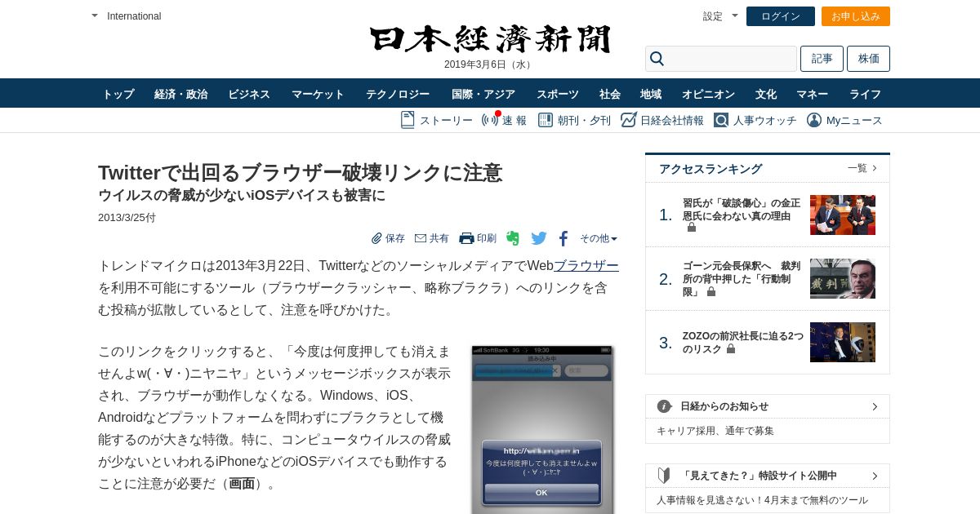This screenshot has width=980, height=514.
Task: Open the 経済・政治 nav section
Action: [181, 94]
